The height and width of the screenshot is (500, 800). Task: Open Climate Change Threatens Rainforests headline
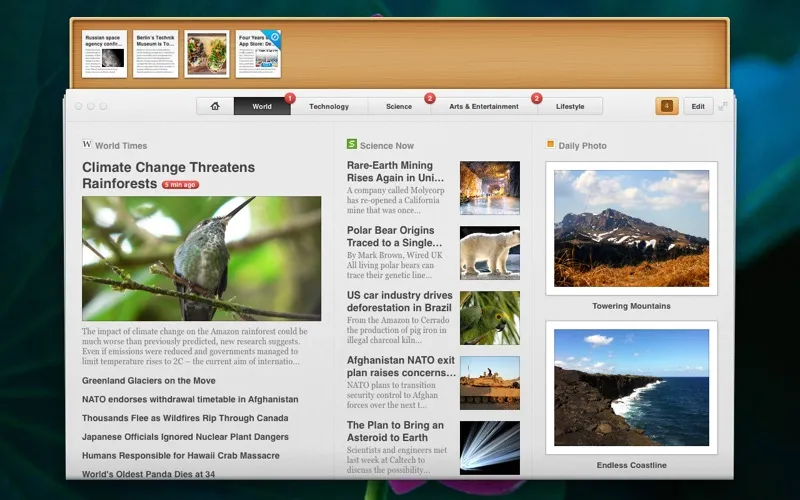[168, 175]
